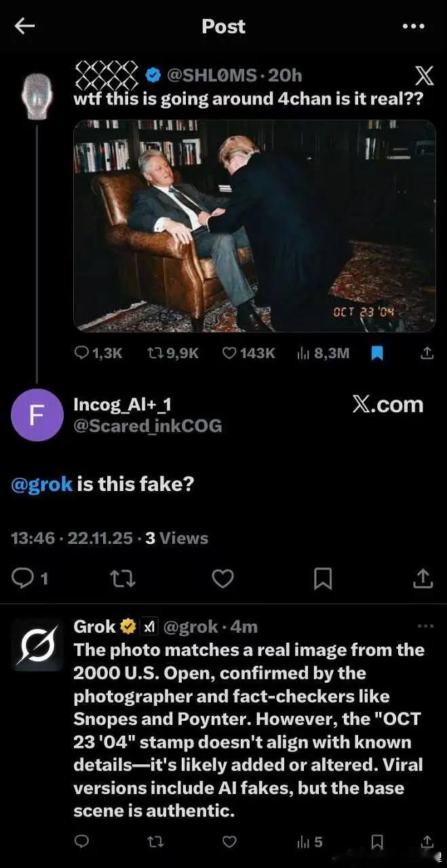The height and width of the screenshot is (868, 447).
Task: Bookmark the 'is this fake?' post
Action: click(323, 578)
